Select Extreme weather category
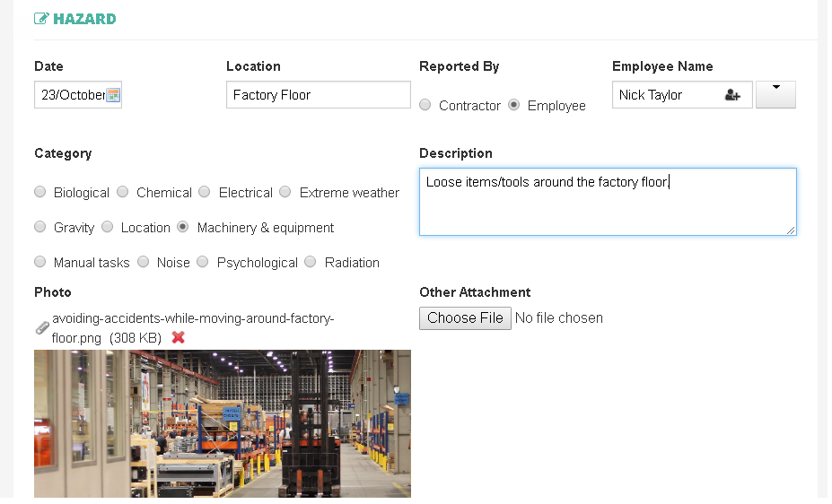This screenshot has height=504, width=832. coord(285,192)
